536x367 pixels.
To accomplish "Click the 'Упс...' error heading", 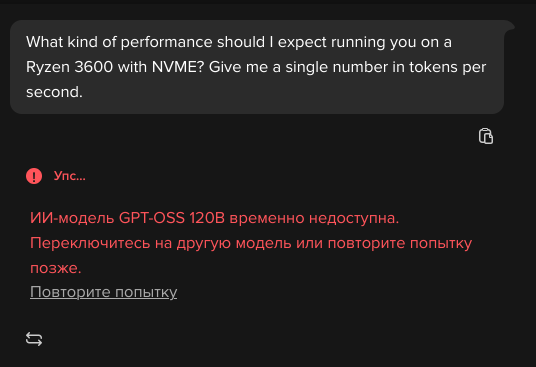I will [x=69, y=176].
